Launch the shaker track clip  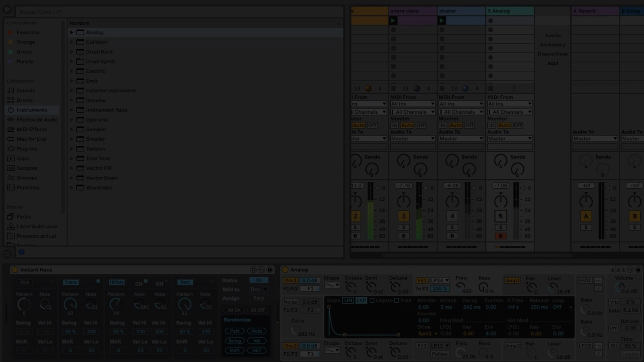[x=441, y=20]
